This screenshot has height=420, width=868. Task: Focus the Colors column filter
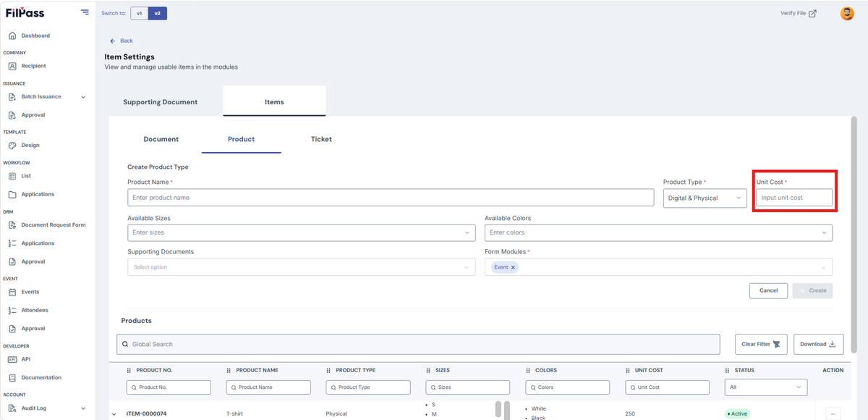click(x=568, y=387)
